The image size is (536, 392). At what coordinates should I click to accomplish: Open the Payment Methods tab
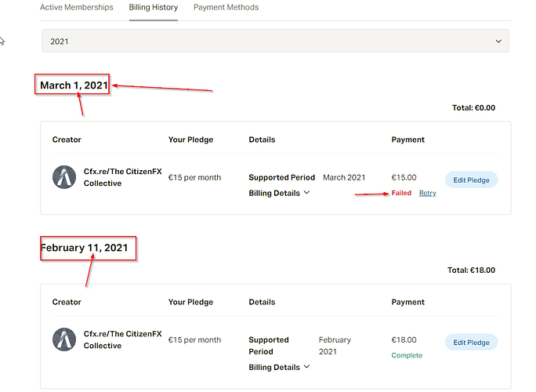(x=226, y=7)
